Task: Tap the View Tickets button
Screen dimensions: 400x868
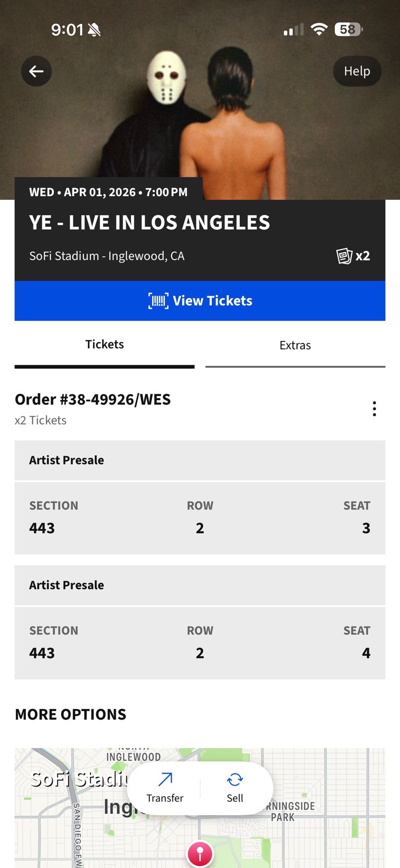Action: click(x=200, y=301)
